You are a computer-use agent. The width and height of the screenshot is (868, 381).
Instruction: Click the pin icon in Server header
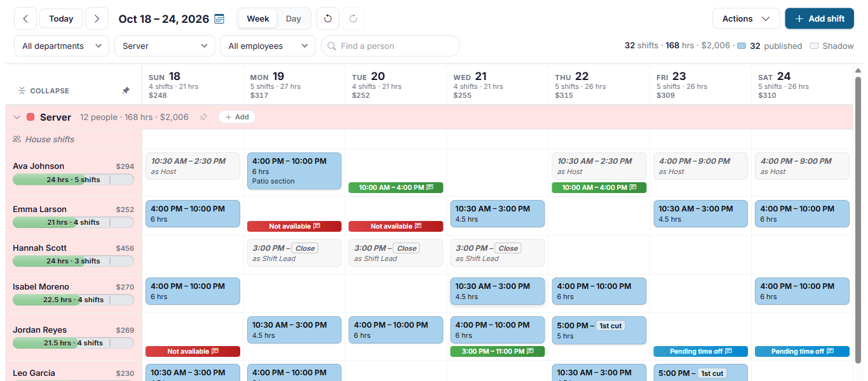tap(203, 117)
